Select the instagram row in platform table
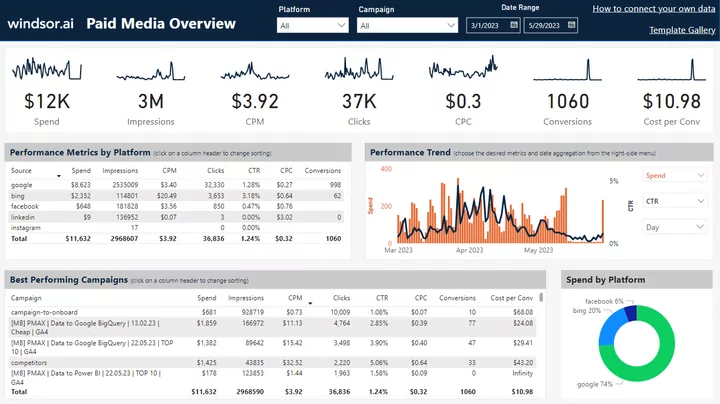Image resolution: width=720 pixels, height=404 pixels. (176, 228)
